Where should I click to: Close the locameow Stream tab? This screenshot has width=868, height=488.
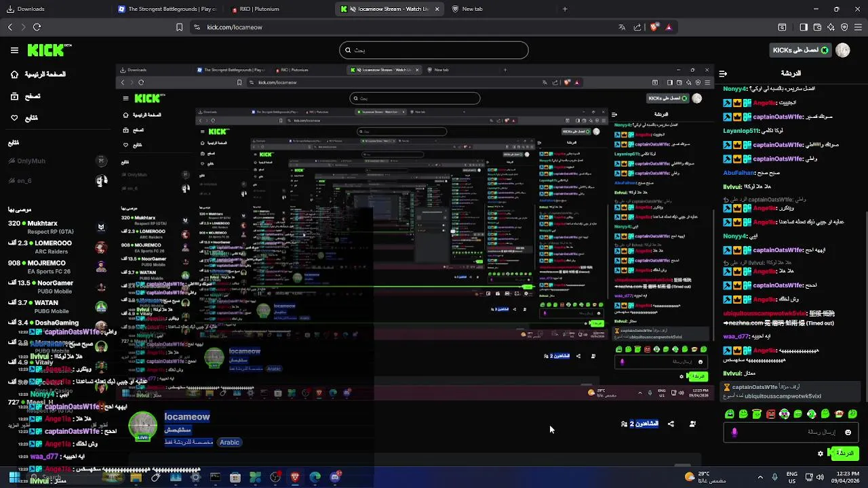pos(437,9)
